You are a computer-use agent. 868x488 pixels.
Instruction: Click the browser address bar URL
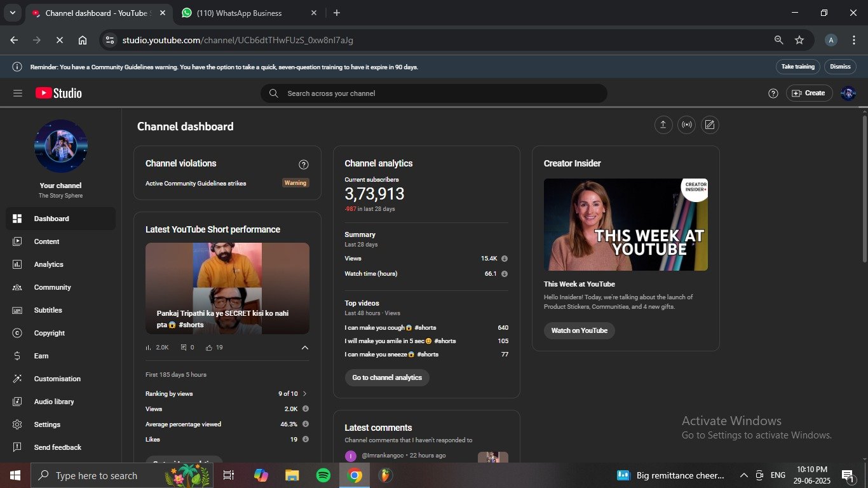[238, 40]
